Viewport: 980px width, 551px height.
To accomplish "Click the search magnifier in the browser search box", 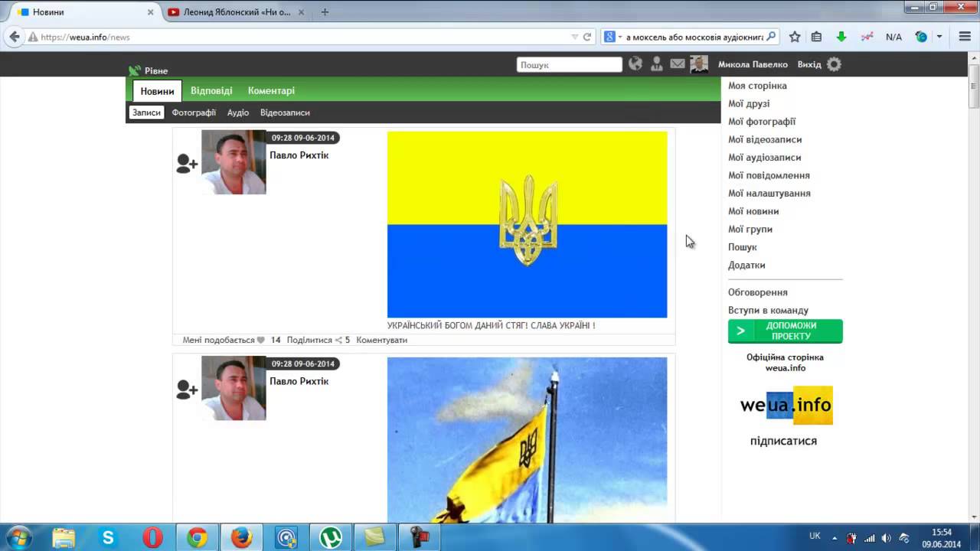I will (771, 37).
